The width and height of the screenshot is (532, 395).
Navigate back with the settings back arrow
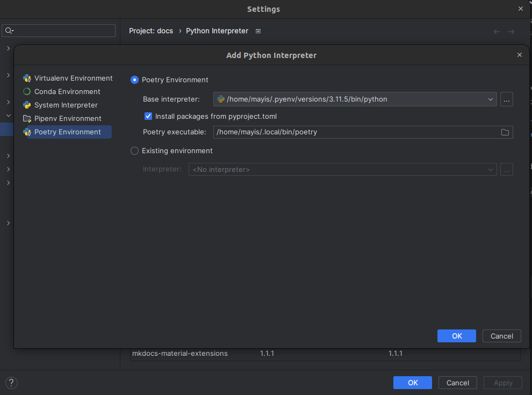(x=497, y=31)
